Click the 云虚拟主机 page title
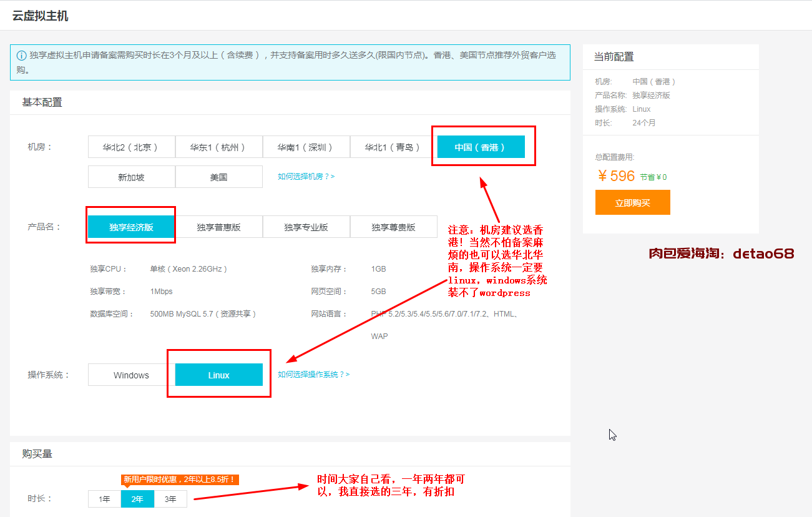 click(40, 16)
